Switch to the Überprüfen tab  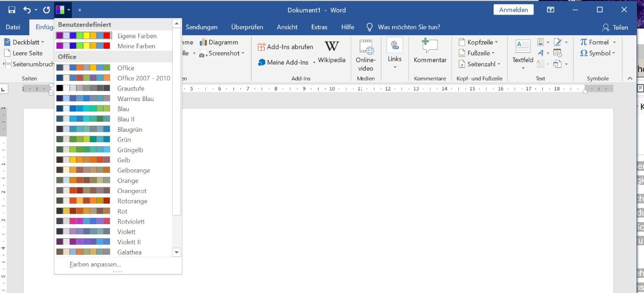pyautogui.click(x=247, y=27)
